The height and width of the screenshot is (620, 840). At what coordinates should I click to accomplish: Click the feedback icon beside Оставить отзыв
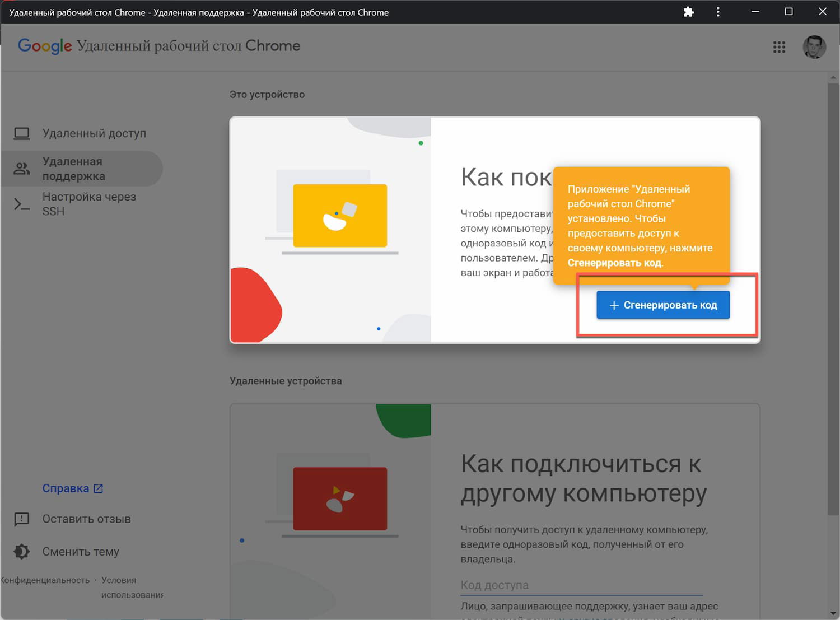point(21,519)
